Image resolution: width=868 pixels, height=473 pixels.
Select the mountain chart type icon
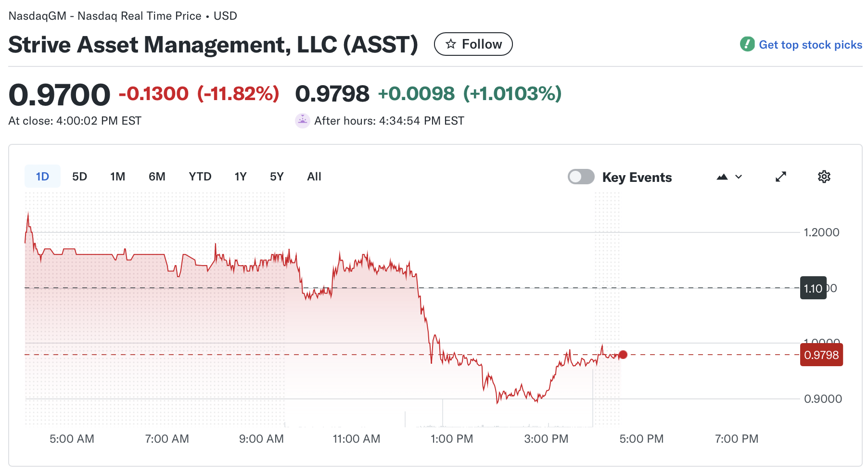(x=722, y=177)
